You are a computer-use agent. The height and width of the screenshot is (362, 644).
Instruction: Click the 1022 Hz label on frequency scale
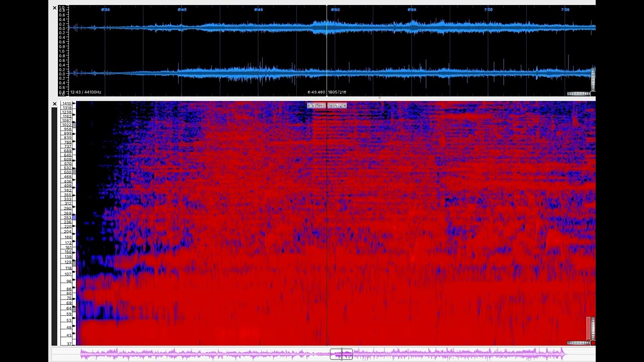click(66, 125)
